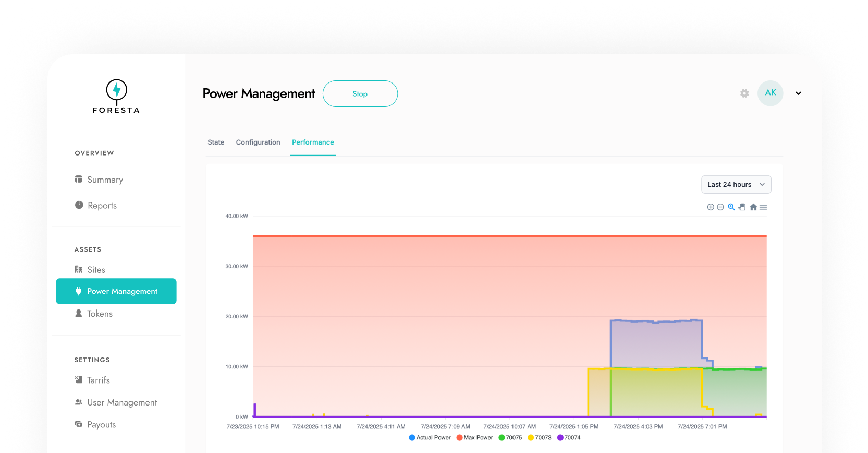This screenshot has height=453, width=868.
Task: Open the Reports page
Action: (102, 206)
